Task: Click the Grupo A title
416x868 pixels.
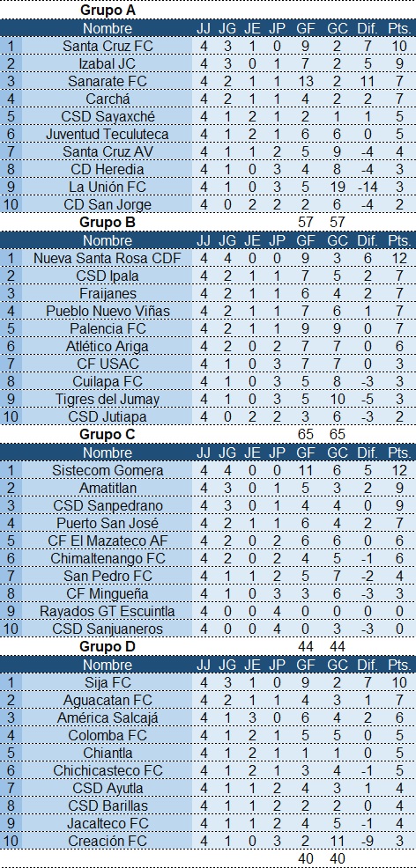Action: pos(108,10)
